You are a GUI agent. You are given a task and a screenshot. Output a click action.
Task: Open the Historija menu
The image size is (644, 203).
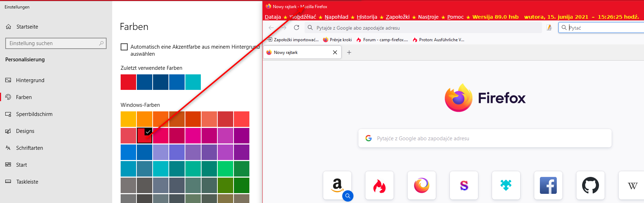pos(367,17)
